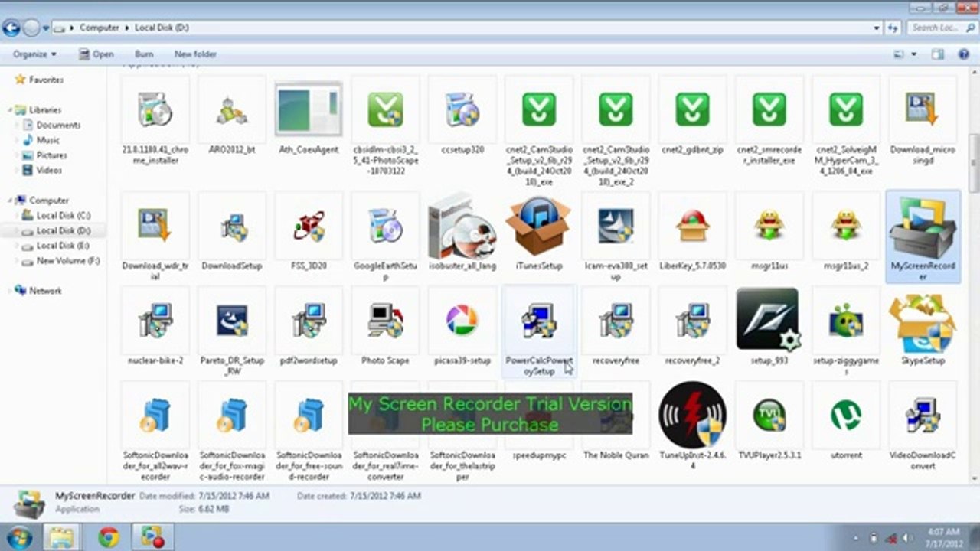980x551 pixels.
Task: Select Favorites in the navigation pane
Action: [x=46, y=80]
